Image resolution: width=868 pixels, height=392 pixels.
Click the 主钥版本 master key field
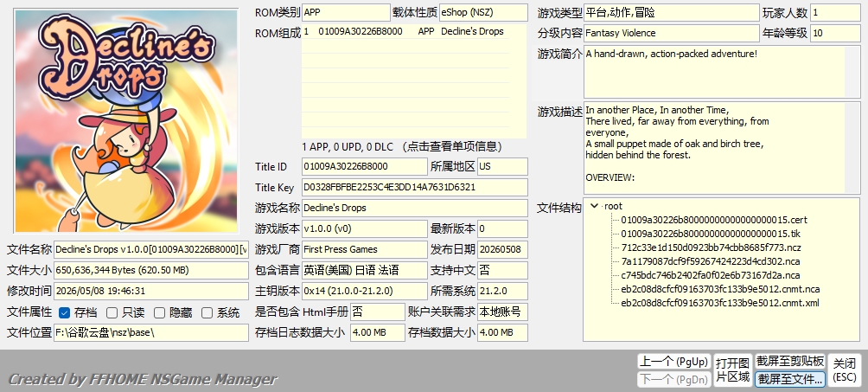point(364,291)
